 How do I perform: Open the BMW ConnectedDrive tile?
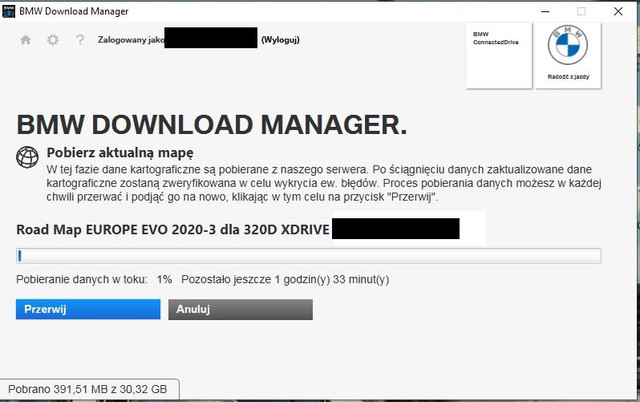click(499, 55)
